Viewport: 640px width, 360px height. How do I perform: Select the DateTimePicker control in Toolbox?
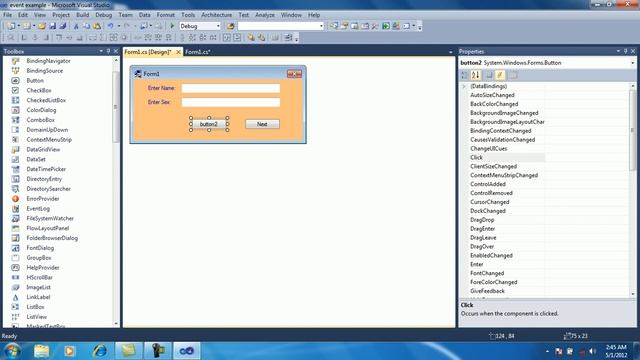46,169
